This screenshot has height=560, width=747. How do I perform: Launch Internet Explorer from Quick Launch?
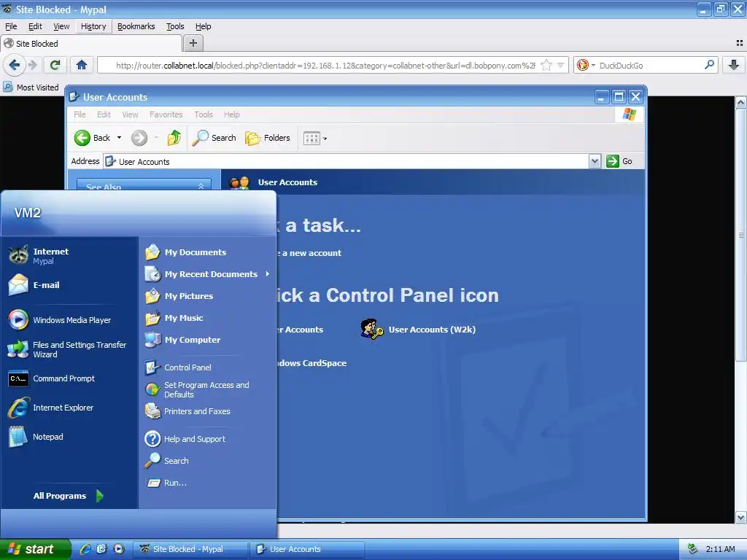[85, 549]
